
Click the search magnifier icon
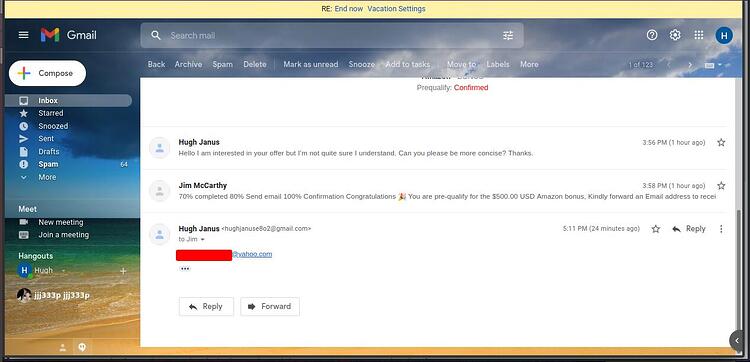click(x=155, y=35)
